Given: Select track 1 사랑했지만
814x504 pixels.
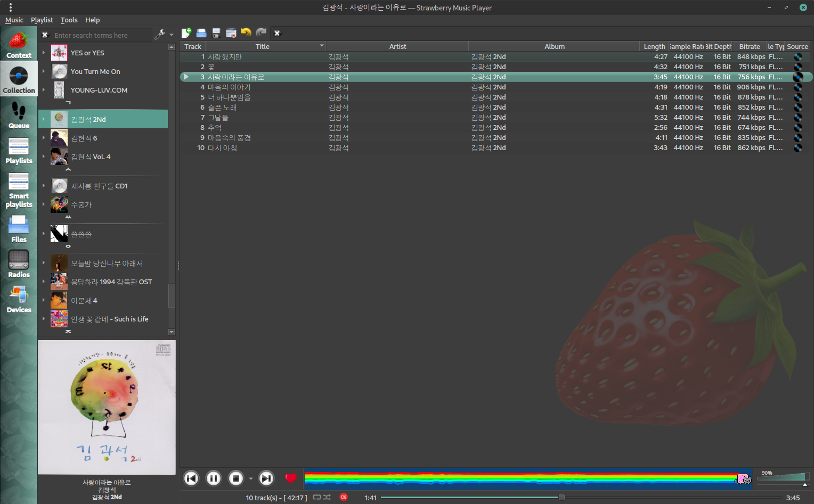Looking at the screenshot, I should 496,56.
